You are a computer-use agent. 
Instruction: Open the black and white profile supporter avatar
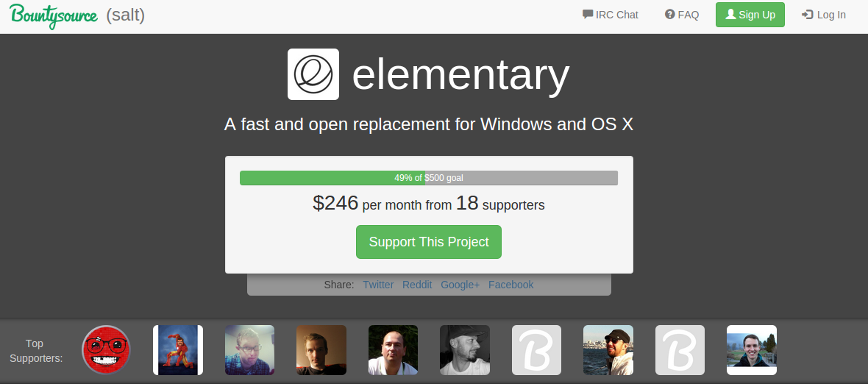pyautogui.click(x=465, y=350)
